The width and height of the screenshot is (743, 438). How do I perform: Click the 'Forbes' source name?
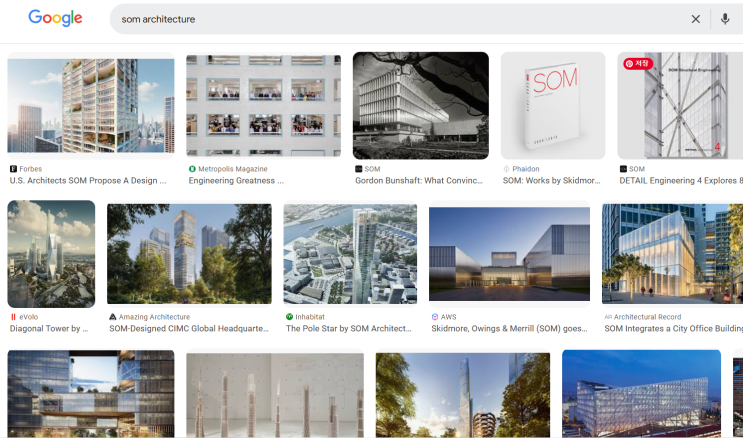pyautogui.click(x=31, y=169)
